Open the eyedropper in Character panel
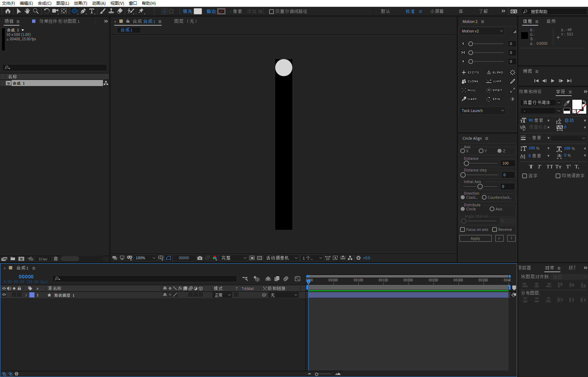This screenshot has height=377, width=588. click(567, 102)
